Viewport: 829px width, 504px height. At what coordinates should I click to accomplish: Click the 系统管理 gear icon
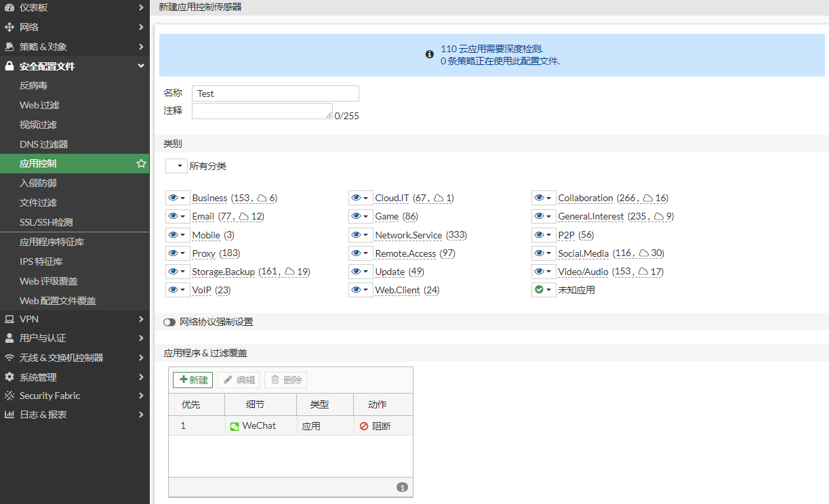coord(9,377)
